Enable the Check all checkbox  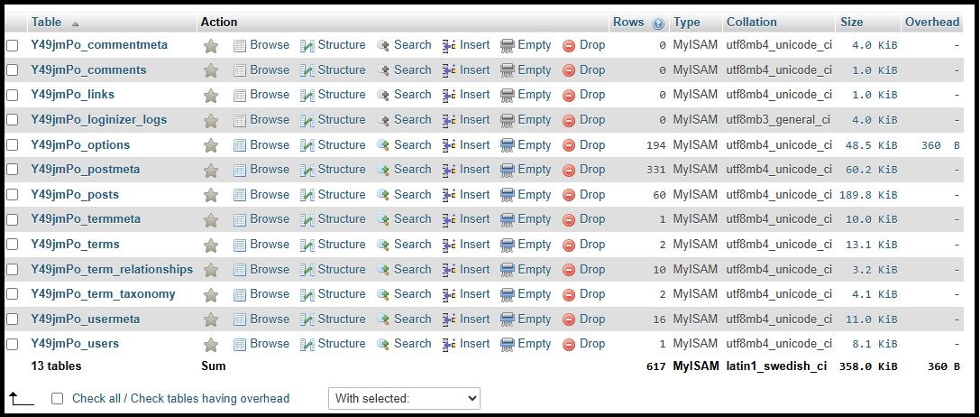click(58, 398)
